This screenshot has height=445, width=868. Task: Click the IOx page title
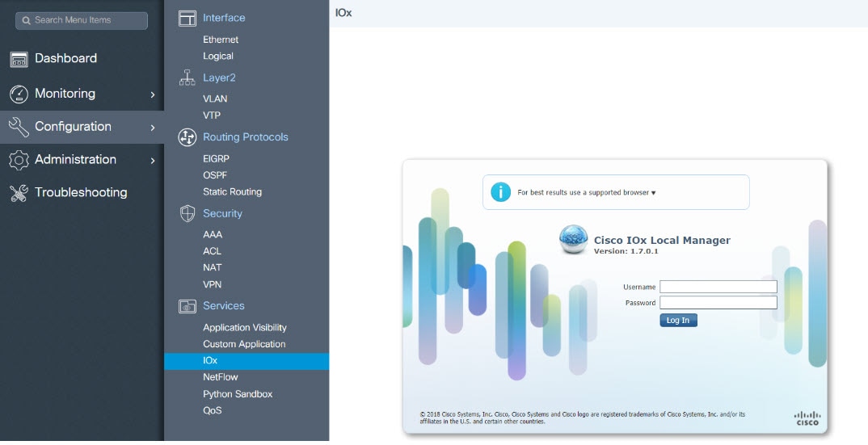tap(343, 13)
